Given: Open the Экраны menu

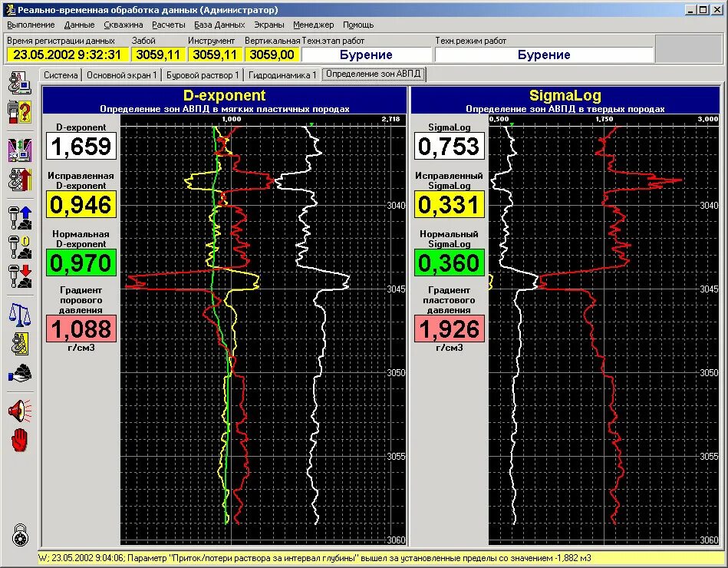Looking at the screenshot, I should (268, 25).
